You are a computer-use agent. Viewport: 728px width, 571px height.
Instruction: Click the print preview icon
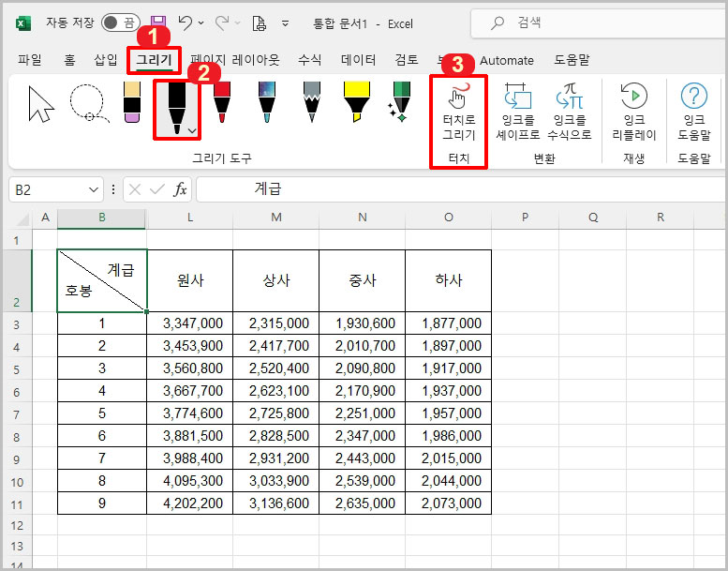click(x=260, y=23)
